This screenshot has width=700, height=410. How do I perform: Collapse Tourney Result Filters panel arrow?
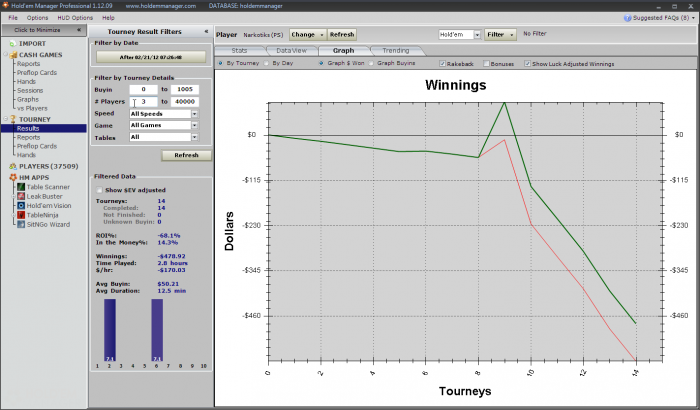(x=206, y=31)
